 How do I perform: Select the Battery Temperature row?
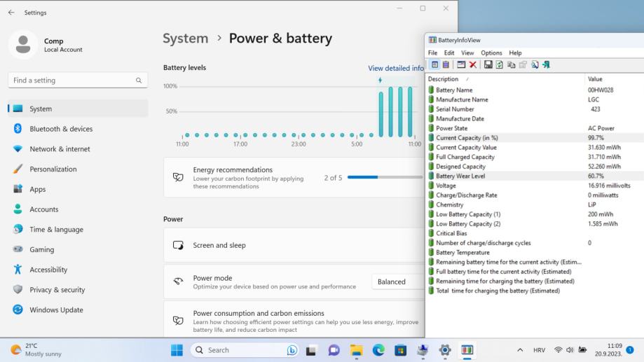pyautogui.click(x=535, y=252)
